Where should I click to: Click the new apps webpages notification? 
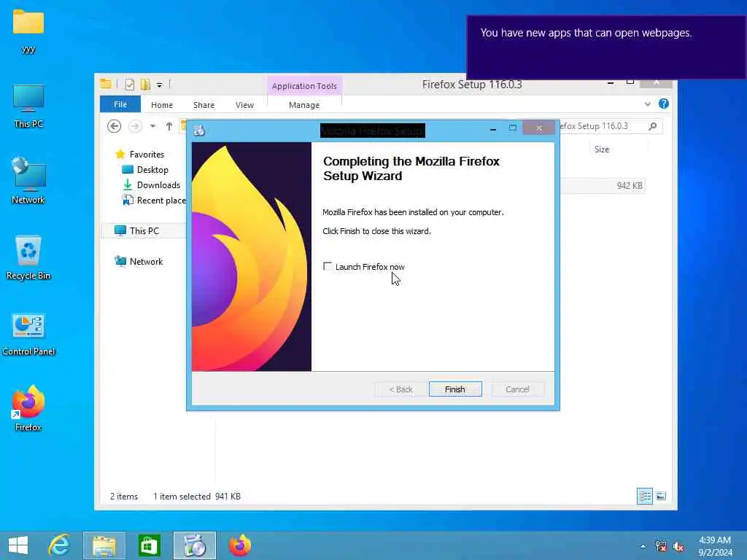pyautogui.click(x=606, y=47)
